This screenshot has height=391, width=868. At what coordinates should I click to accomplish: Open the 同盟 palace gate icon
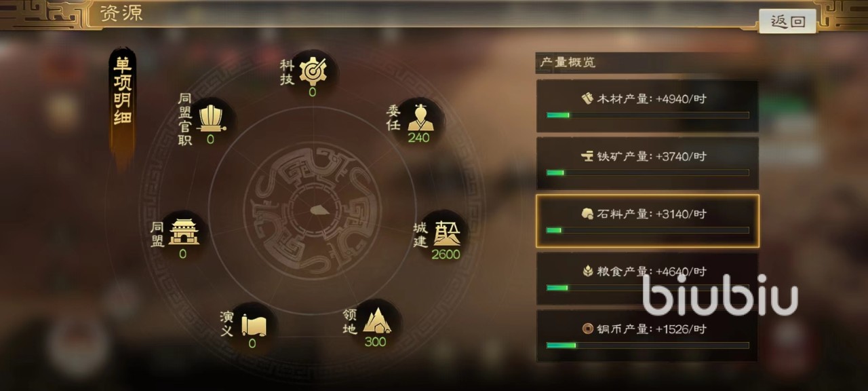point(184,231)
